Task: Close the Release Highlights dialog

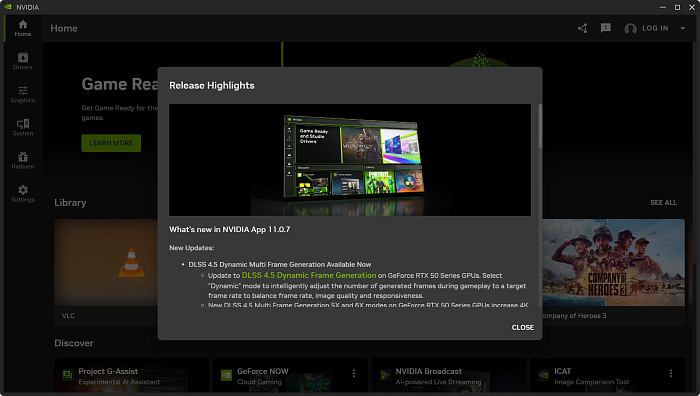Action: [522, 327]
